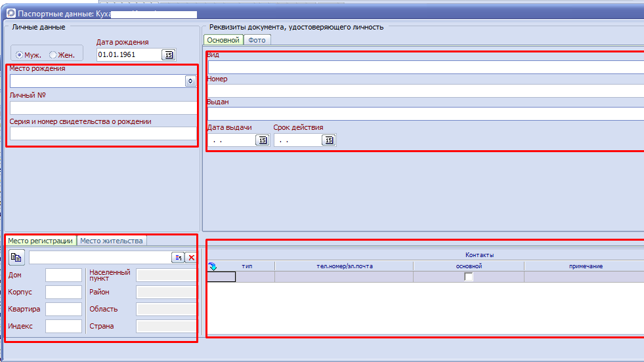Open the calendar for Дата выдачи

(261, 140)
